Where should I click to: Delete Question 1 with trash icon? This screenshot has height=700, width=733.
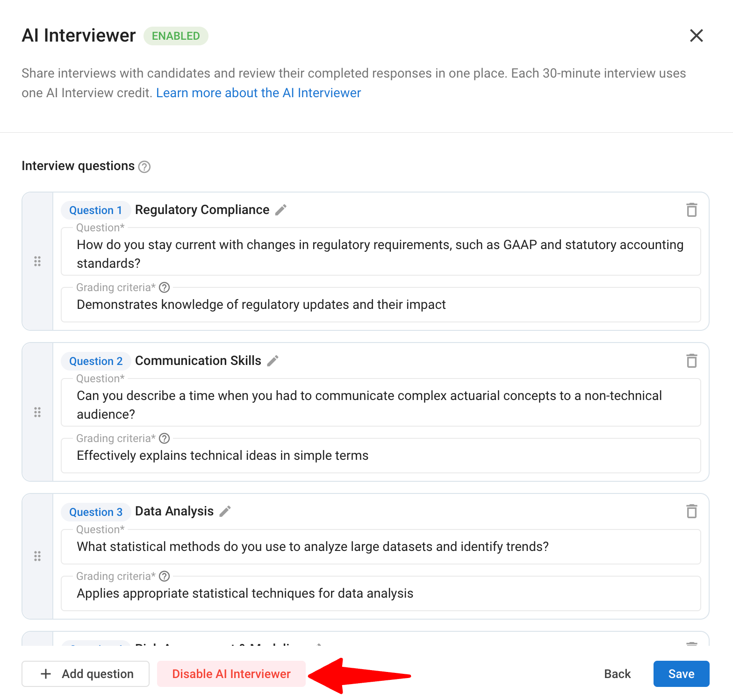coord(691,210)
